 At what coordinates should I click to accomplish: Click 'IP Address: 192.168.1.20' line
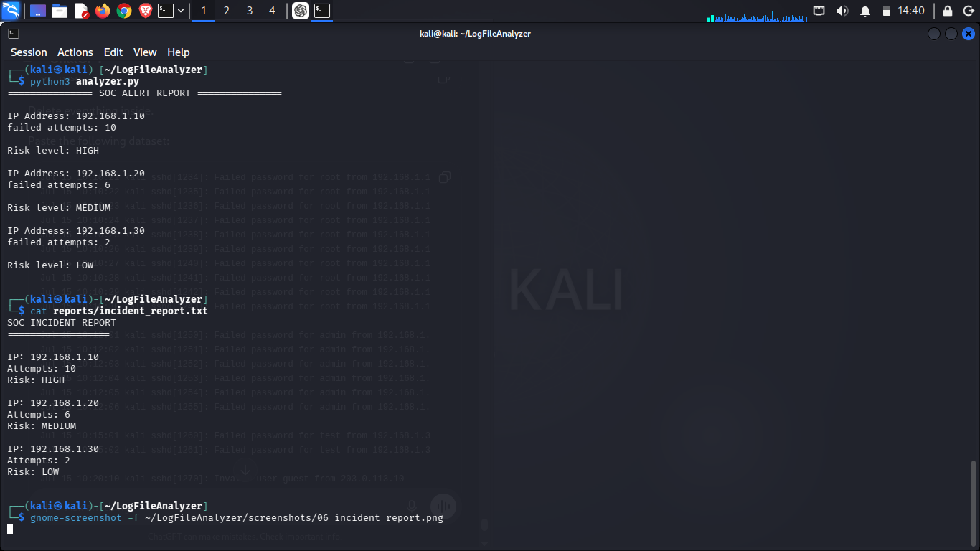[76, 173]
